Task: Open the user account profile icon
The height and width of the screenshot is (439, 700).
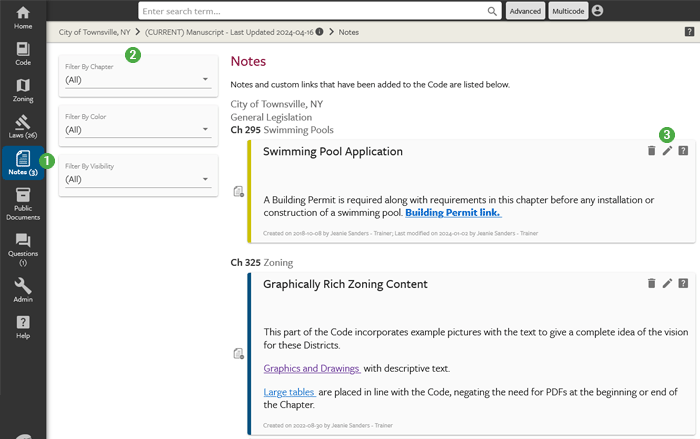Action: point(598,11)
